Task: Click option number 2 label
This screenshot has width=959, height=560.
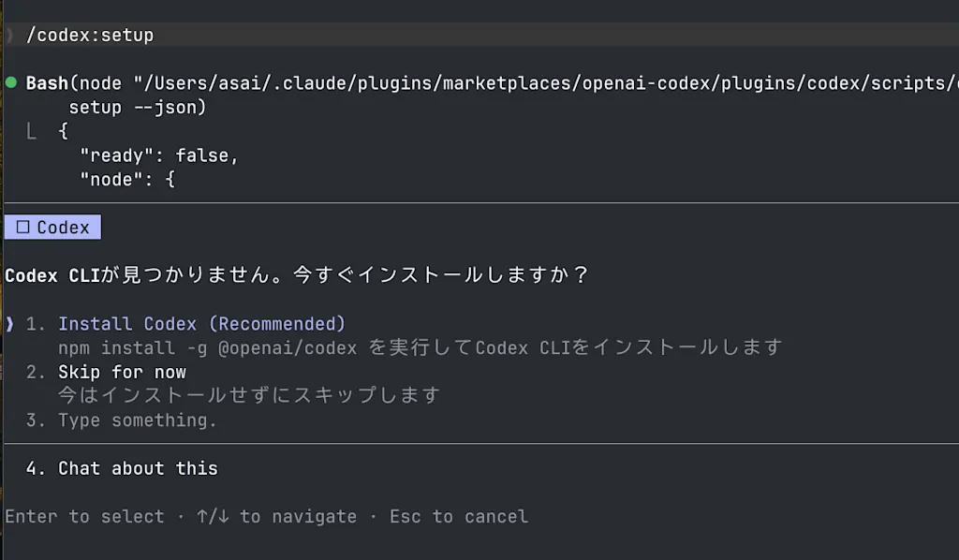Action: click(x=36, y=373)
